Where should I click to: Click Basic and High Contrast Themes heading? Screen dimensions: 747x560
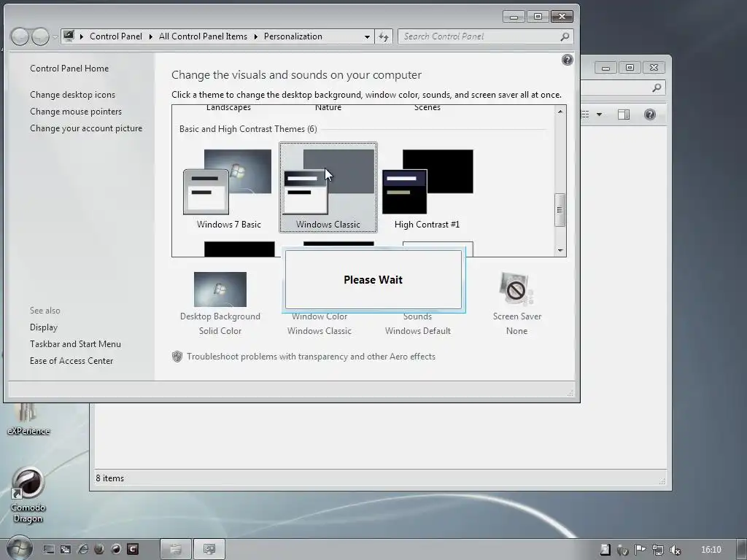(248, 129)
